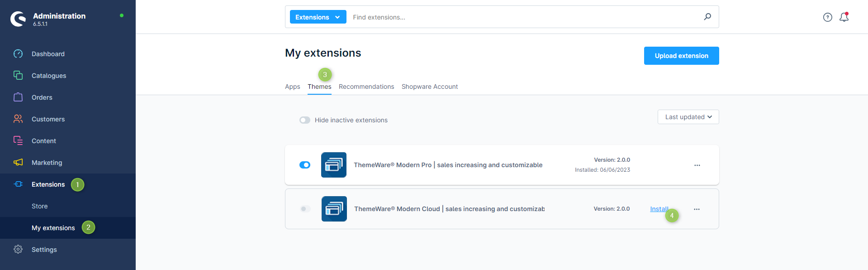Switch to the Apps tab
The width and height of the screenshot is (868, 270).
292,87
